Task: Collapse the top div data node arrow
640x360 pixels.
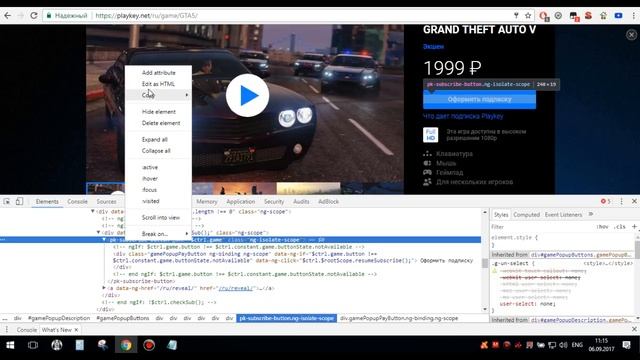Action: 93,211
